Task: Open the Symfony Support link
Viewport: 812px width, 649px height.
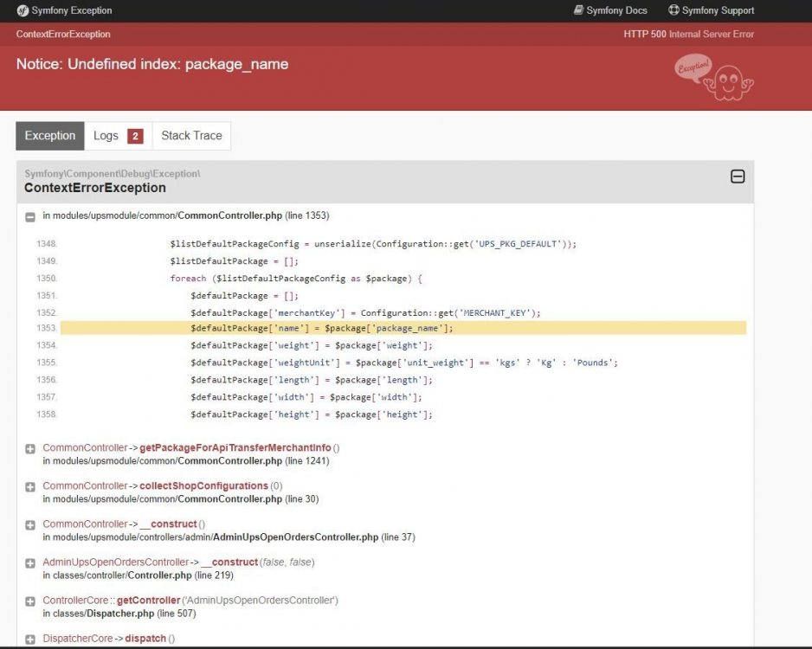Action: point(711,10)
